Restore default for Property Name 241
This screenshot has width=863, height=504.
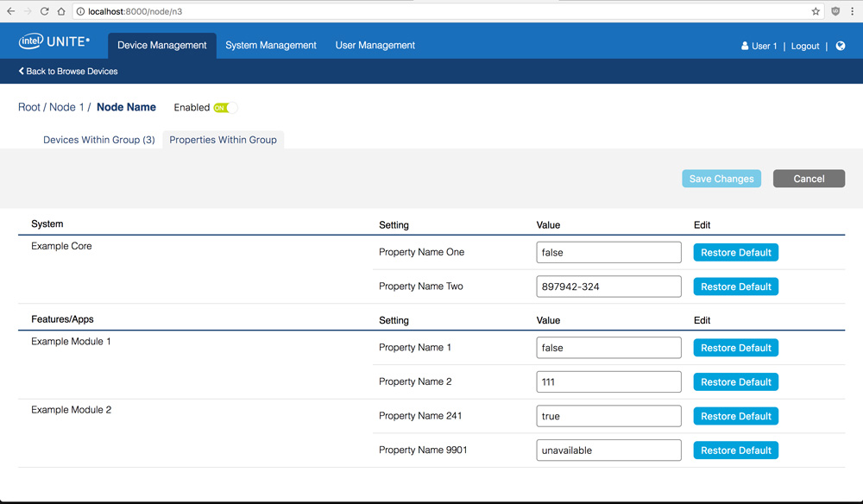[x=736, y=416]
